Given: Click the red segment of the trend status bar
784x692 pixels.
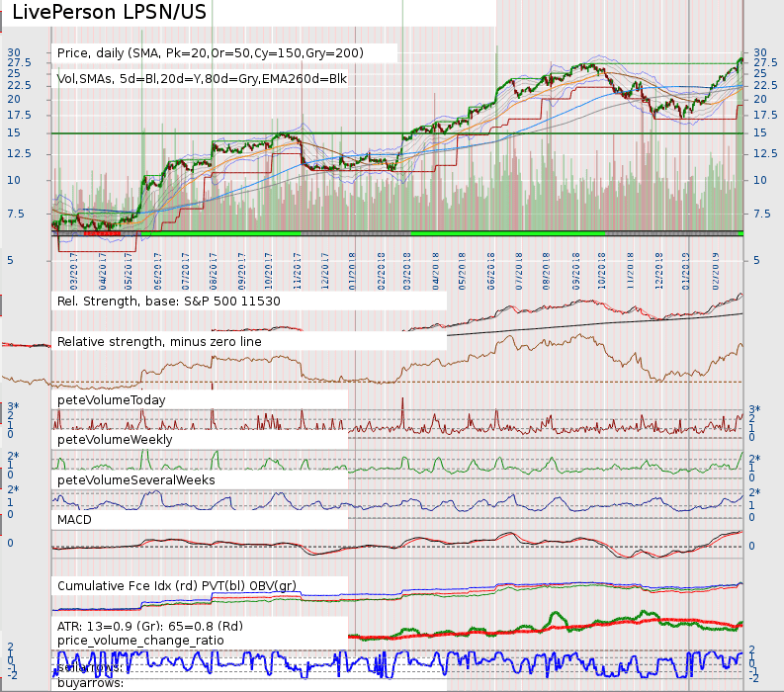Looking at the screenshot, I should pyautogui.click(x=102, y=233).
